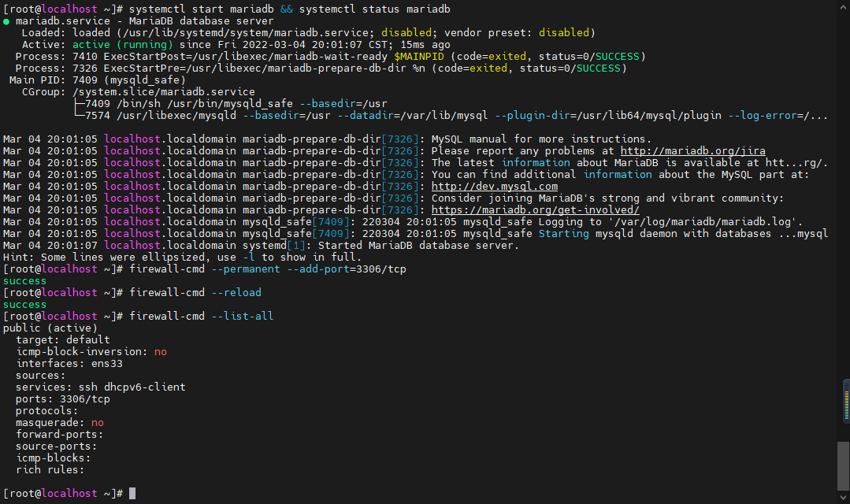Click 'Main PID: 7409 (mysqld_safe)' line
The height and width of the screenshot is (504, 850).
pos(98,80)
